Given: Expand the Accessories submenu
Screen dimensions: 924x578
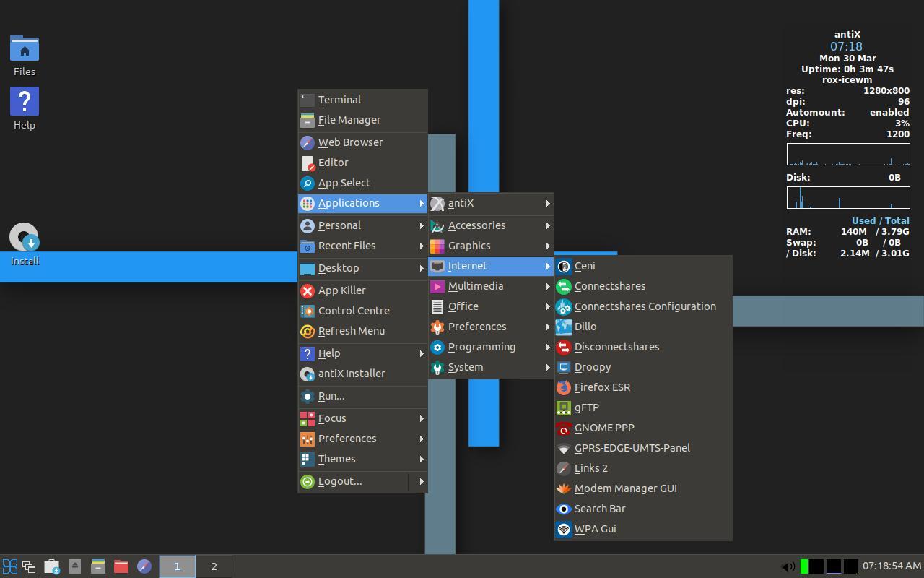Looking at the screenshot, I should (x=491, y=225).
